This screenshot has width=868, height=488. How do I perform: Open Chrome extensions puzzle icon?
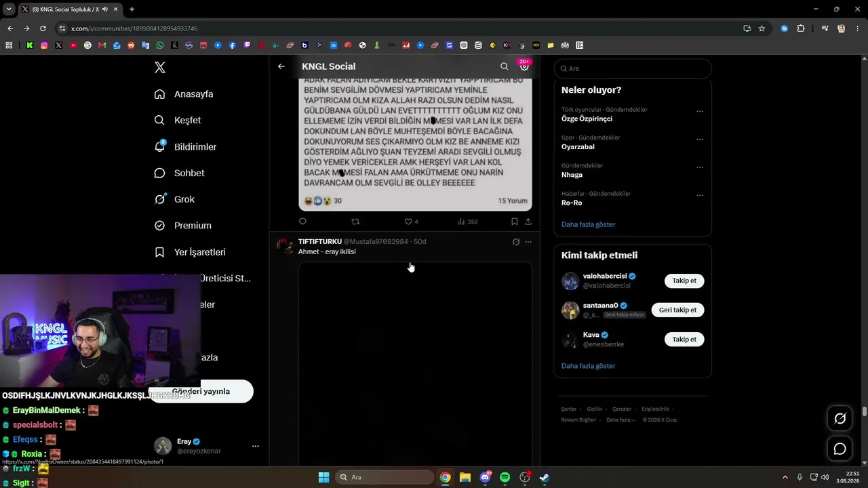[801, 28]
